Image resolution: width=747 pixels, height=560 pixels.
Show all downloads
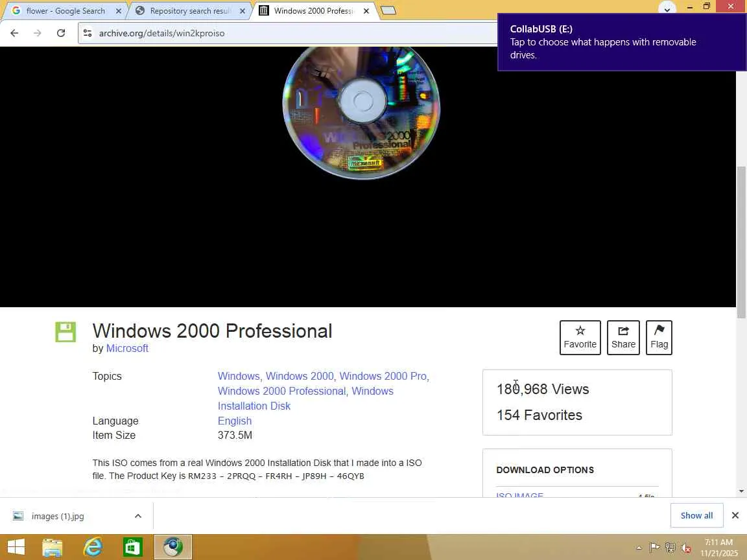(x=696, y=515)
